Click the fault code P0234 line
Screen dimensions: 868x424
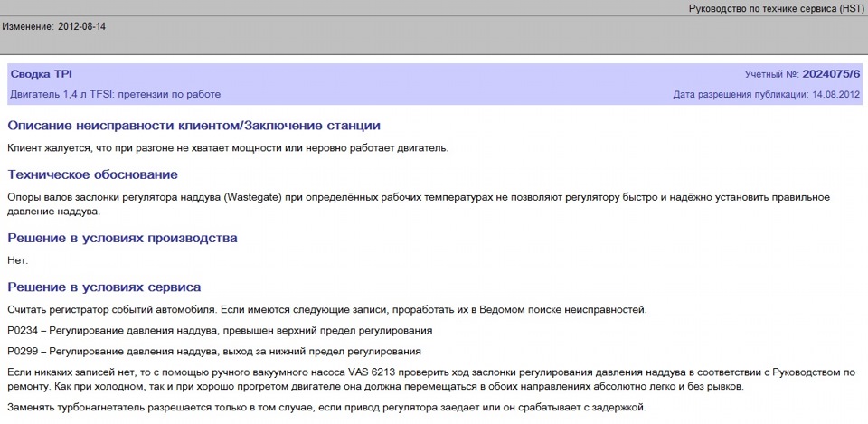(x=220, y=331)
